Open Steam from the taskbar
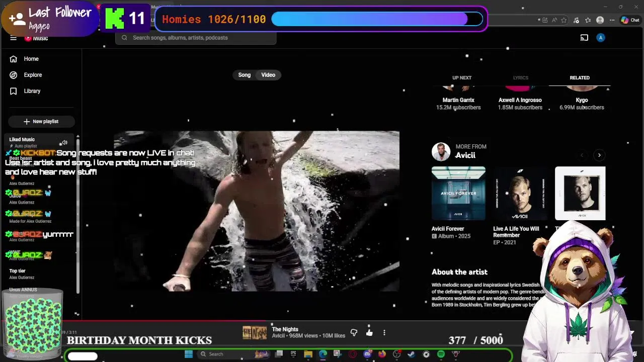Image resolution: width=644 pixels, height=362 pixels. [x=411, y=354]
